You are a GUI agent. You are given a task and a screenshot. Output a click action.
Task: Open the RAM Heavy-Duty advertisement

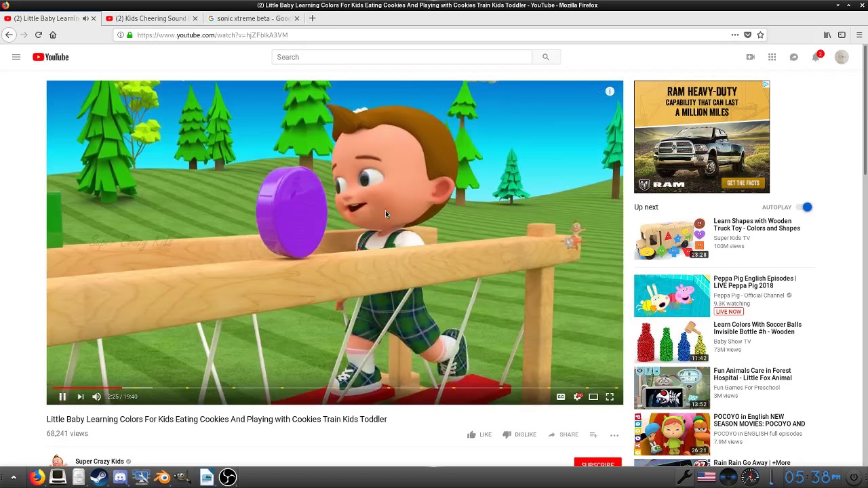tap(702, 137)
